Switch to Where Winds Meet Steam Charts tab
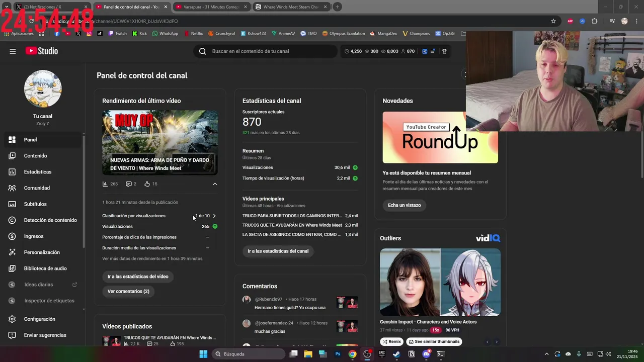Image resolution: width=644 pixels, height=362 pixels. 291,7
